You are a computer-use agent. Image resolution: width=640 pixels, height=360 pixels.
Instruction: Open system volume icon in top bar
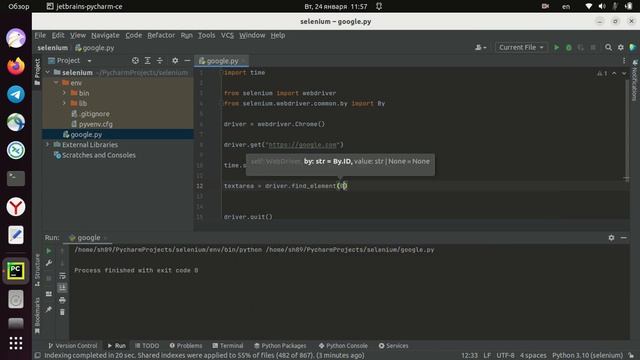point(602,6)
